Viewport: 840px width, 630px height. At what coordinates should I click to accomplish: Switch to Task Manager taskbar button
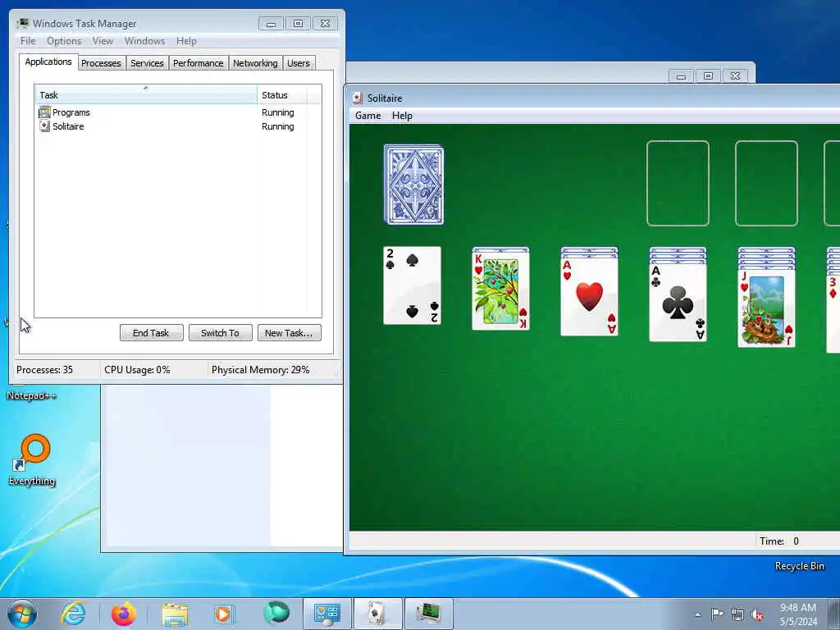point(428,614)
